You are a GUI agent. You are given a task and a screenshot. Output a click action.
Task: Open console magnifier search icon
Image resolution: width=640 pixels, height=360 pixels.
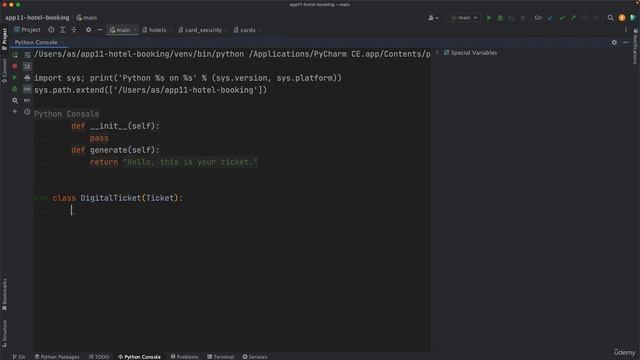click(15, 100)
